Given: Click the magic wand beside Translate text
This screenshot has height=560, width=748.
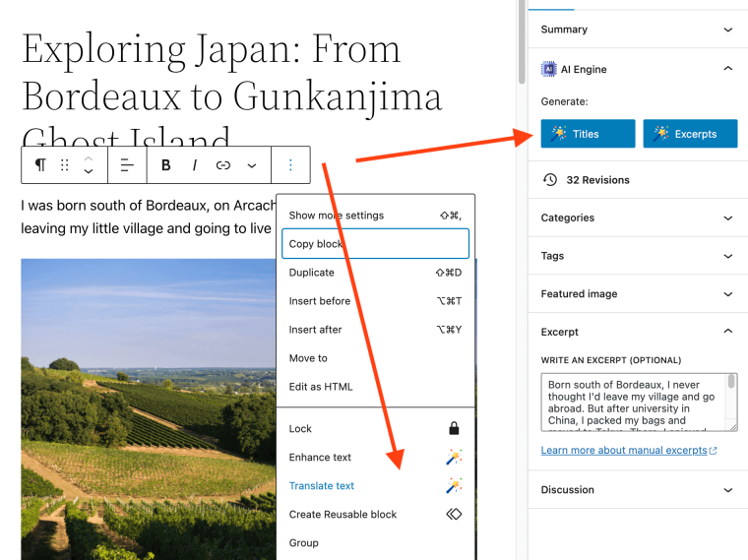Looking at the screenshot, I should (x=454, y=485).
